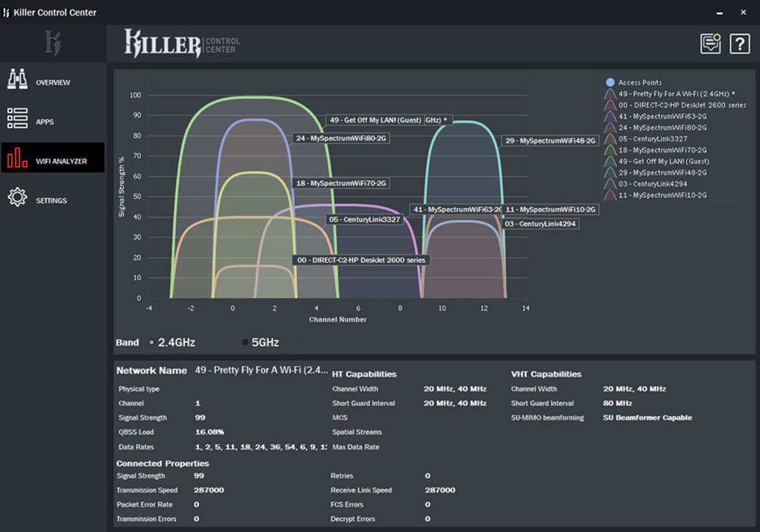Click legend icon for 49 - Get Off My LAN! (Guest)
This screenshot has height=532, width=760.
tap(610, 161)
